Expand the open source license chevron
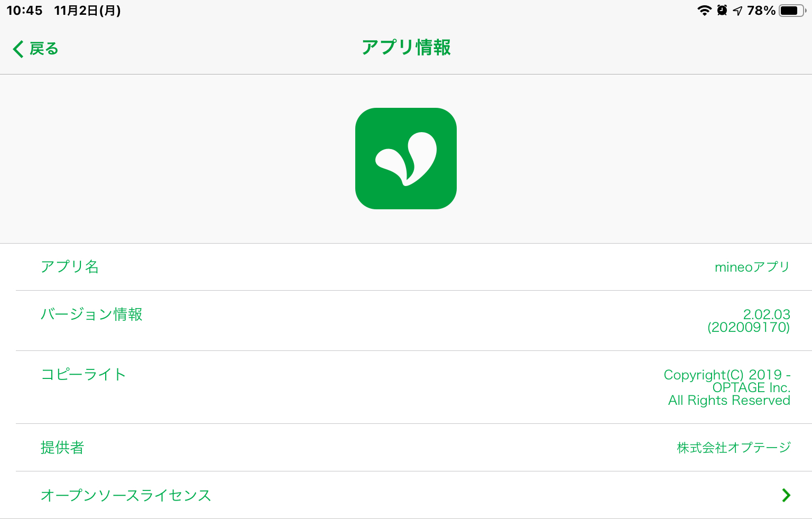 (x=786, y=495)
